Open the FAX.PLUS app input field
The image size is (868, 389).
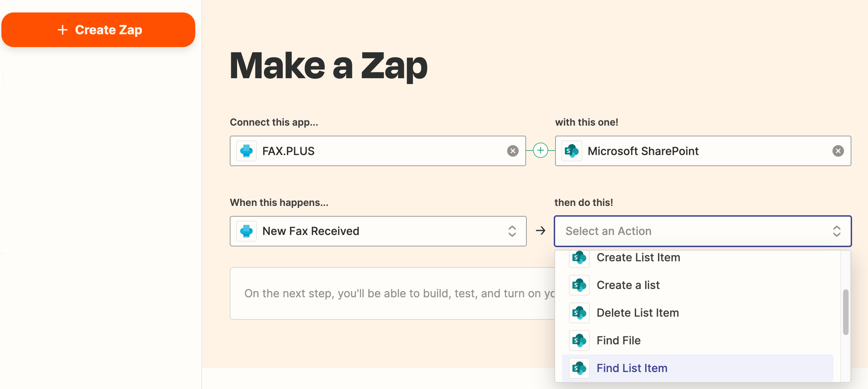point(378,151)
